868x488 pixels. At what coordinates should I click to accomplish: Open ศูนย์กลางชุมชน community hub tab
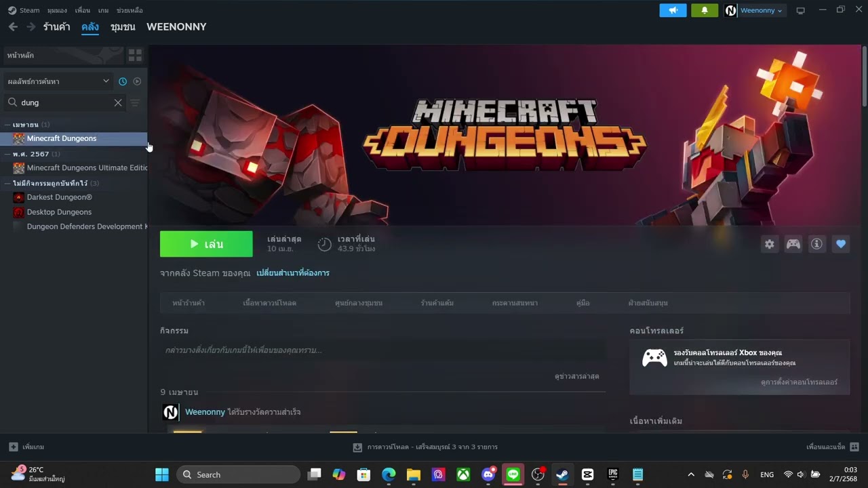pos(359,303)
